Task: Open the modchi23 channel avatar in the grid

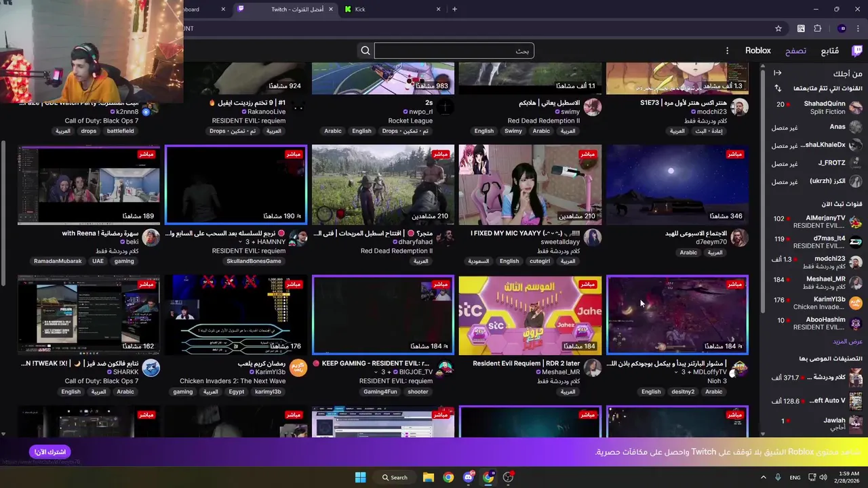Action: [x=740, y=107]
